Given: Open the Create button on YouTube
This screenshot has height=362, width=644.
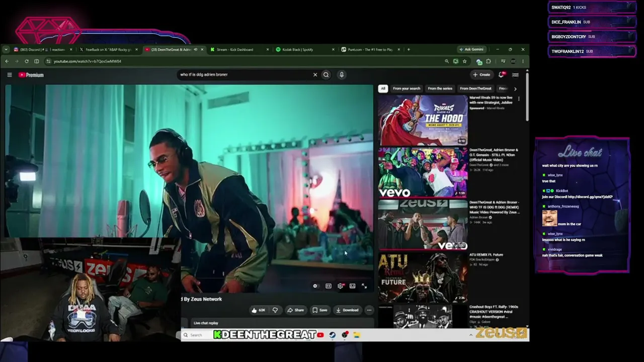Looking at the screenshot, I should [481, 75].
